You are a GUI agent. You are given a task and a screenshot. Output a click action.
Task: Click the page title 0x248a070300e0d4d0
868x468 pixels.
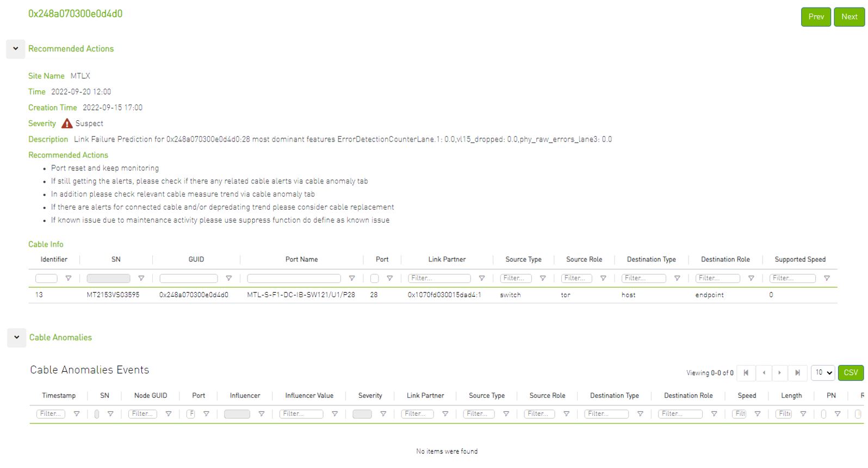pyautogui.click(x=75, y=14)
